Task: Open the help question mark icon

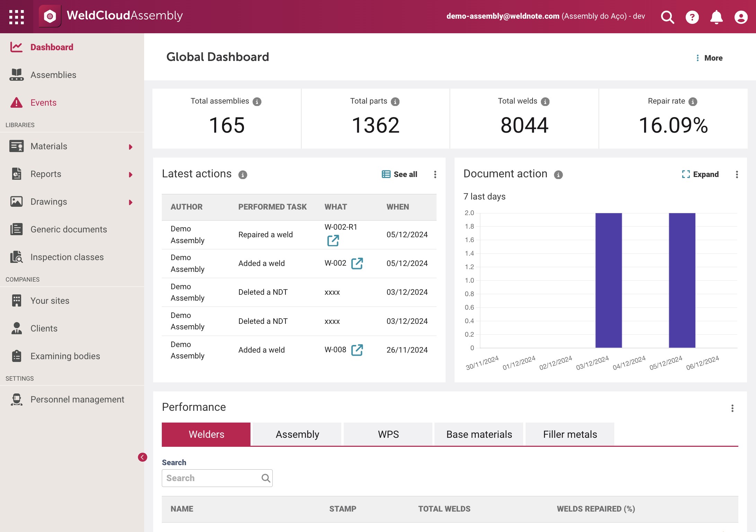Action: point(692,17)
